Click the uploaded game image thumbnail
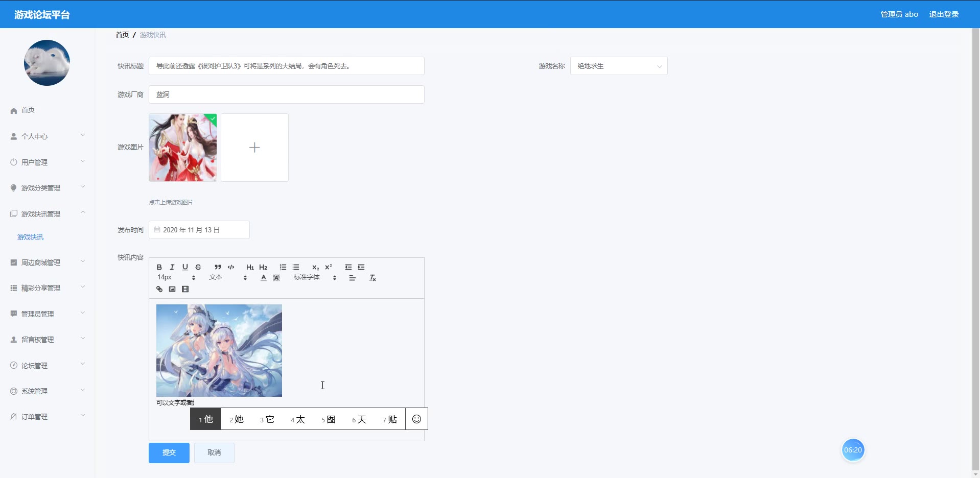Image resolution: width=980 pixels, height=478 pixels. click(183, 148)
